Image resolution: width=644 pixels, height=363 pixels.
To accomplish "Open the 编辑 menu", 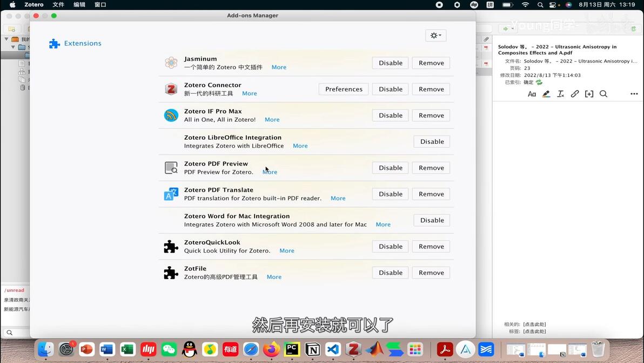I will (x=79, y=4).
